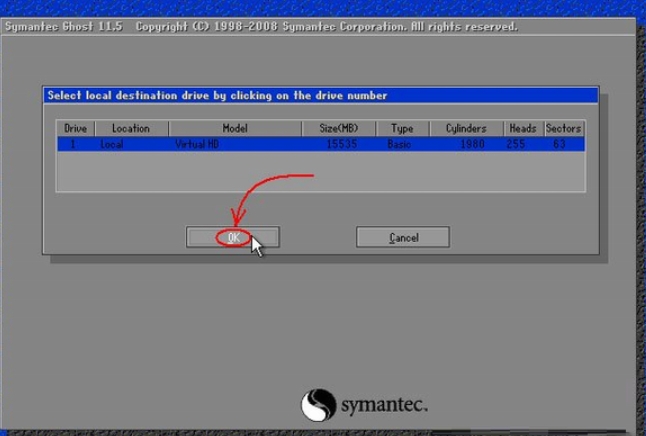Select drive number 1 in the list
The width and height of the screenshot is (646, 436).
pyautogui.click(x=73, y=144)
